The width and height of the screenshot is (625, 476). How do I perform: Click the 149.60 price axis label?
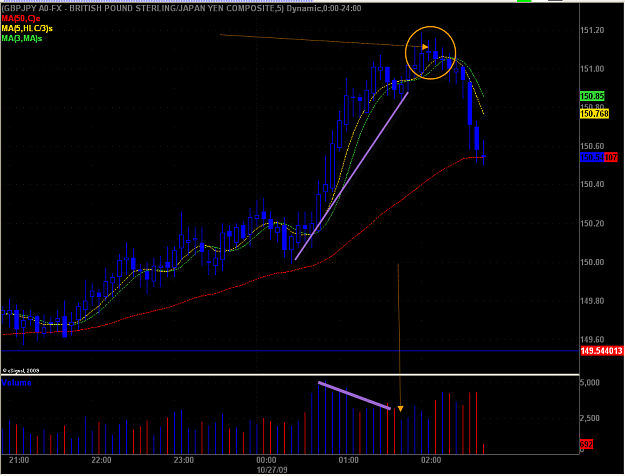[x=592, y=340]
